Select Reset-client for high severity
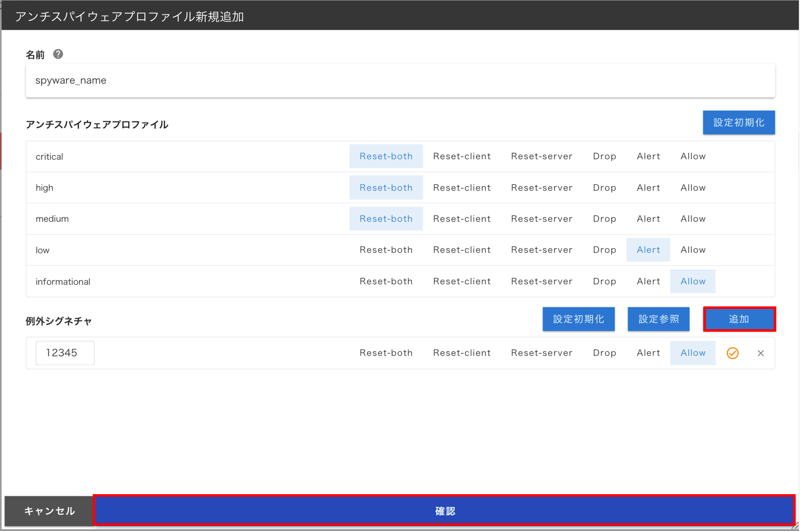The width and height of the screenshot is (800, 532). pos(461,188)
